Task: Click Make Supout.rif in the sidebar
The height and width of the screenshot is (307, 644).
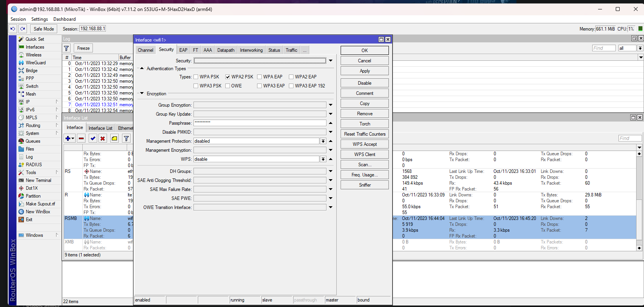Action: pos(40,204)
